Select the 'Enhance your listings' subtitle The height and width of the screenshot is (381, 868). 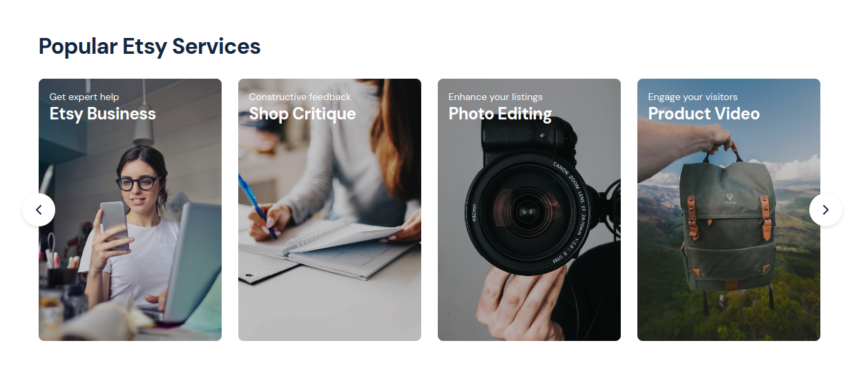click(496, 97)
